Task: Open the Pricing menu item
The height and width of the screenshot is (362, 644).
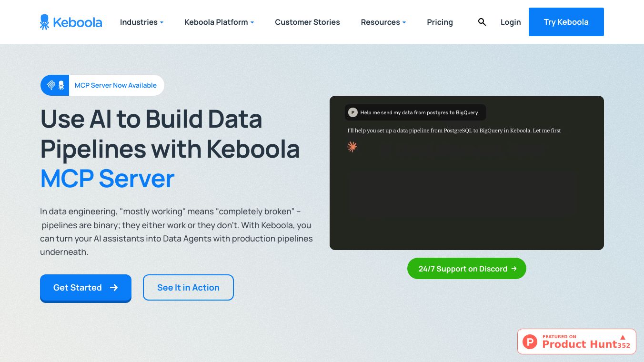Action: click(440, 22)
